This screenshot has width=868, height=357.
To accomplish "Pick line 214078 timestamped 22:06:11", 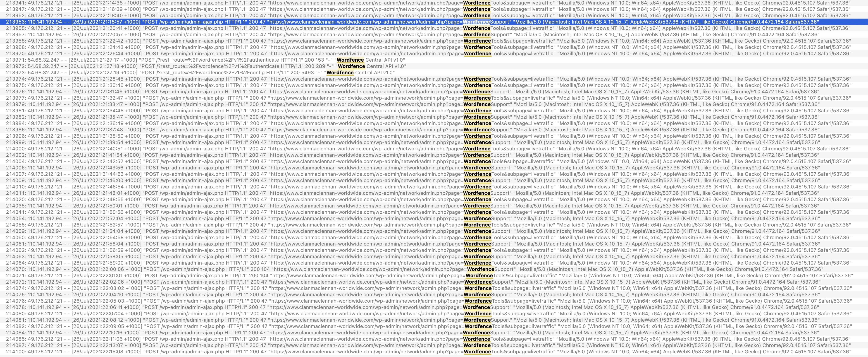I will click(434, 307).
